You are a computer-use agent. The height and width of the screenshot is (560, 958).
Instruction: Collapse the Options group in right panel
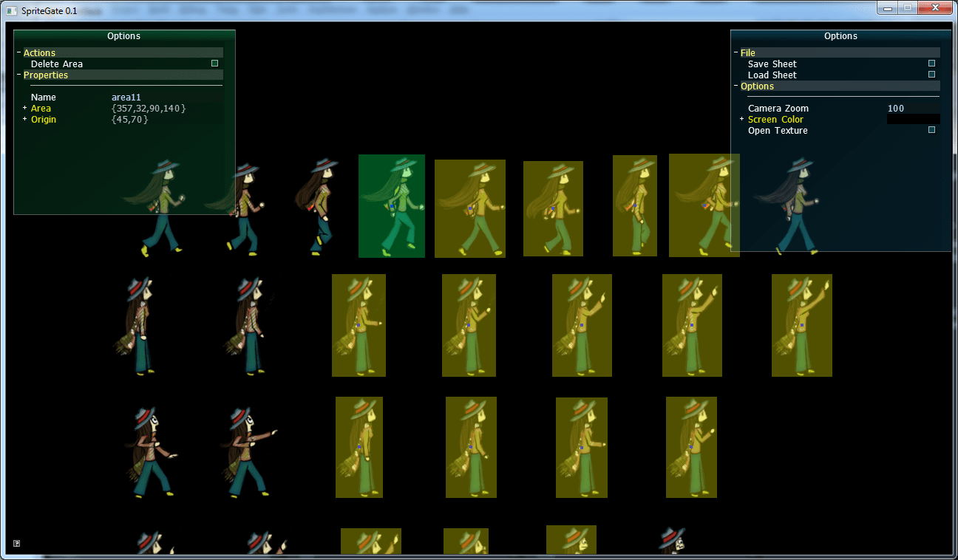[x=736, y=86]
